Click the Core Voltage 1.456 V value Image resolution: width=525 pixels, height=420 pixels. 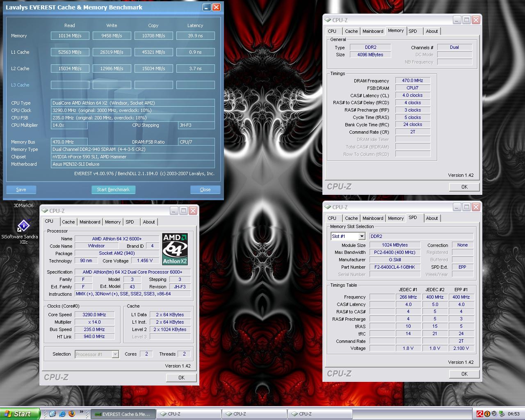145,260
